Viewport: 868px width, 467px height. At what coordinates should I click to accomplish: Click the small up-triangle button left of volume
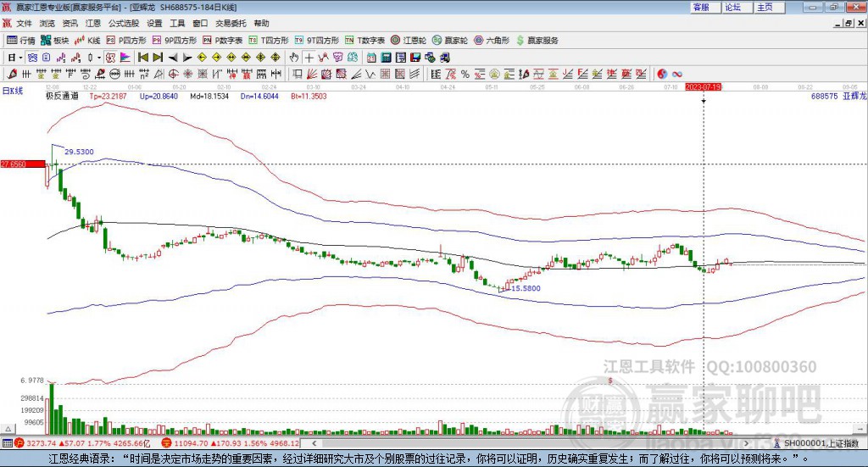[8, 429]
